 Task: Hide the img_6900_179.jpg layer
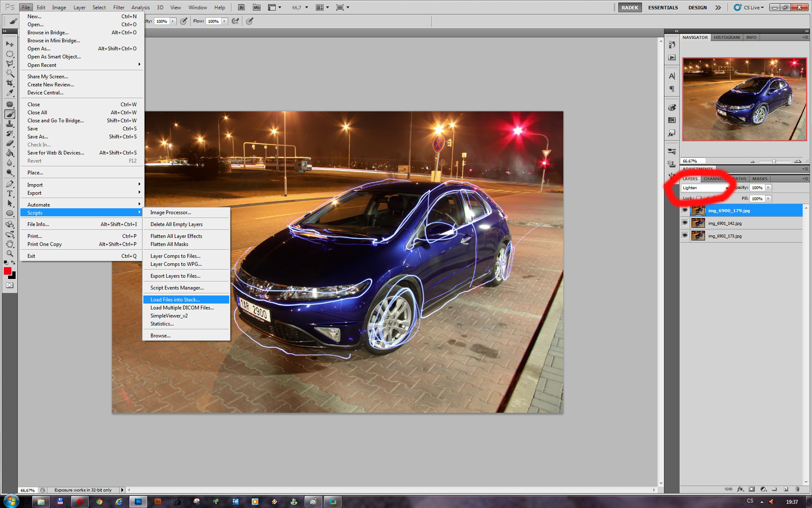685,210
